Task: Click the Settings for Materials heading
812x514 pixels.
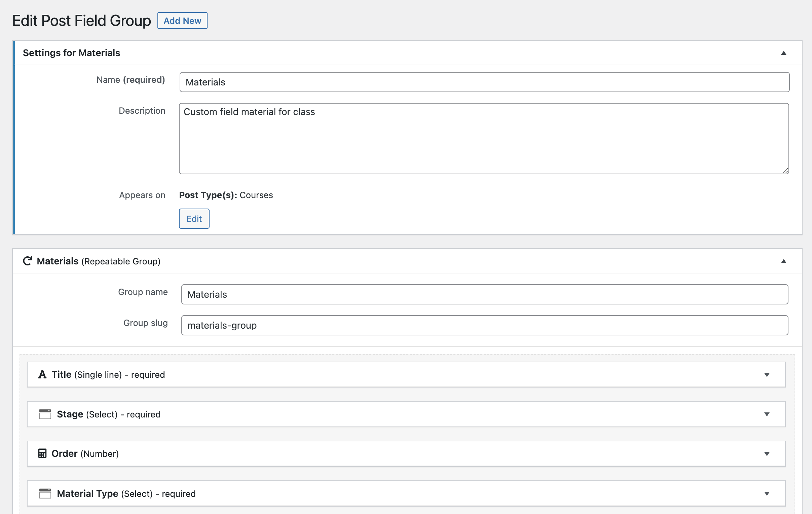Action: [72, 53]
